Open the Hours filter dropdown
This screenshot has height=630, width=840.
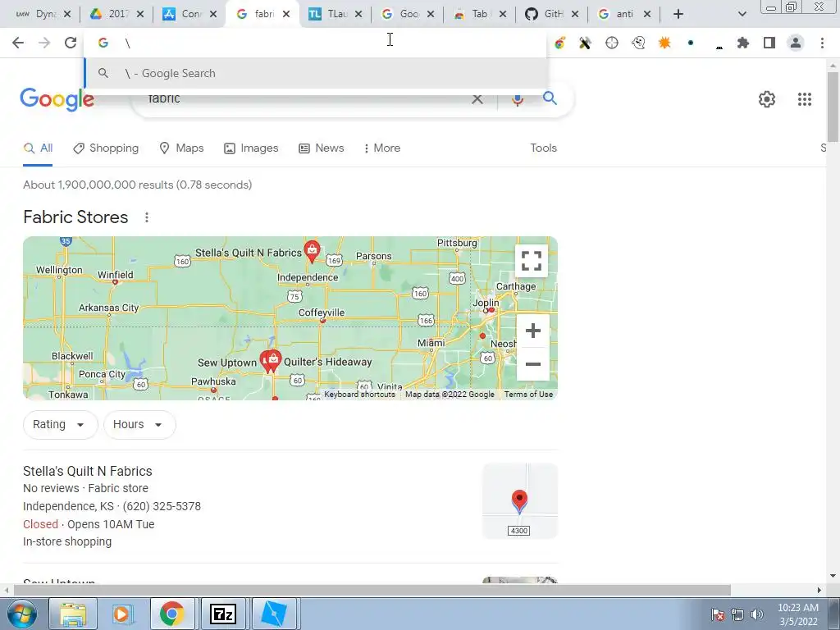coord(139,425)
